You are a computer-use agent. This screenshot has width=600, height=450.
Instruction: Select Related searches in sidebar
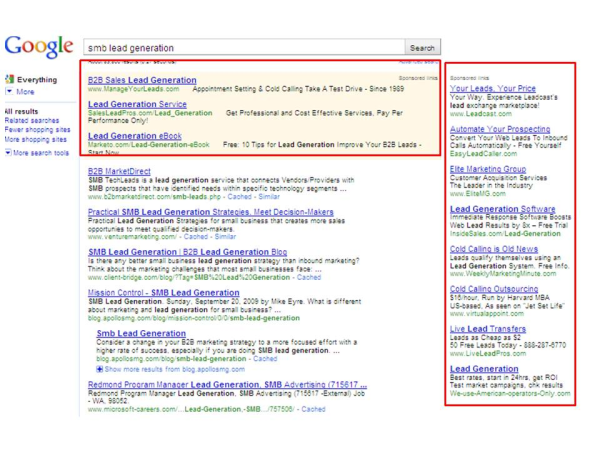(32, 121)
